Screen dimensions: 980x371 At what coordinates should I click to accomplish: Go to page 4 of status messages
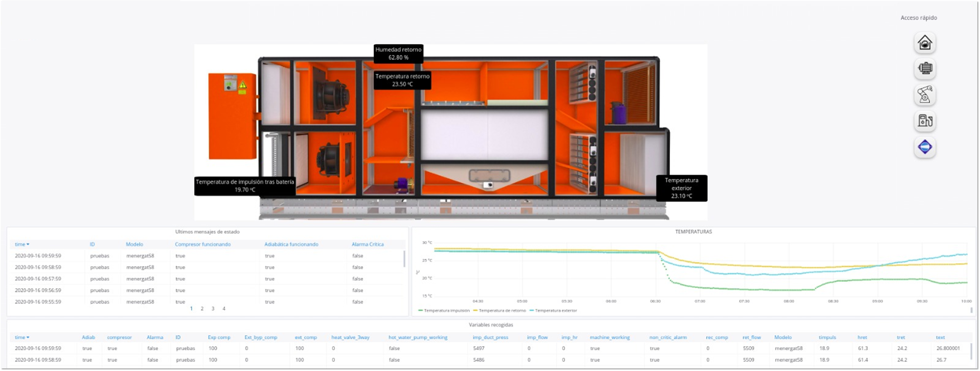coord(224,309)
